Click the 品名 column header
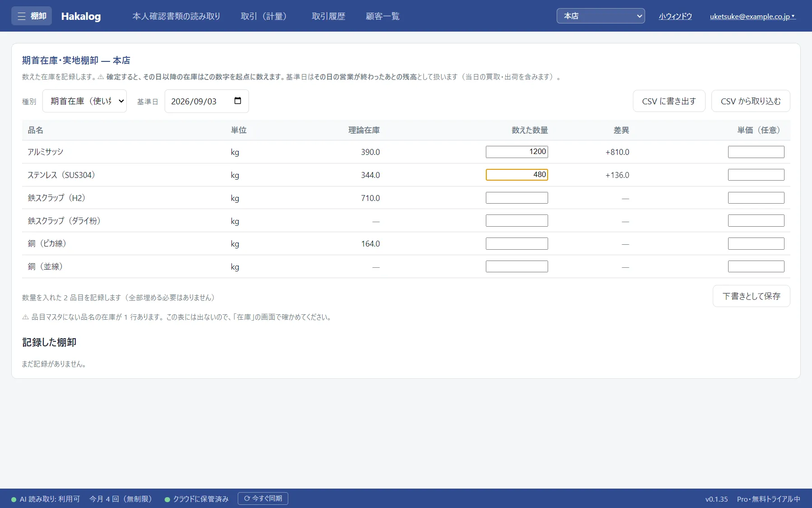This screenshot has width=812, height=508. 36,130
